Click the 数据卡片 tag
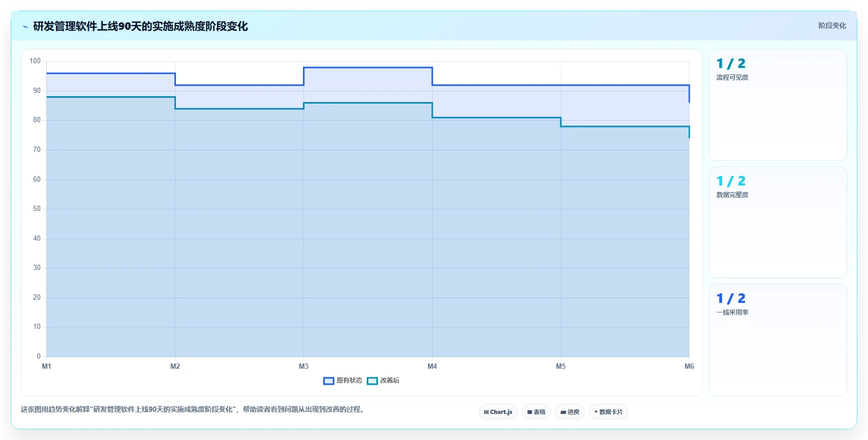Viewport: 868px width, 440px height. point(609,412)
